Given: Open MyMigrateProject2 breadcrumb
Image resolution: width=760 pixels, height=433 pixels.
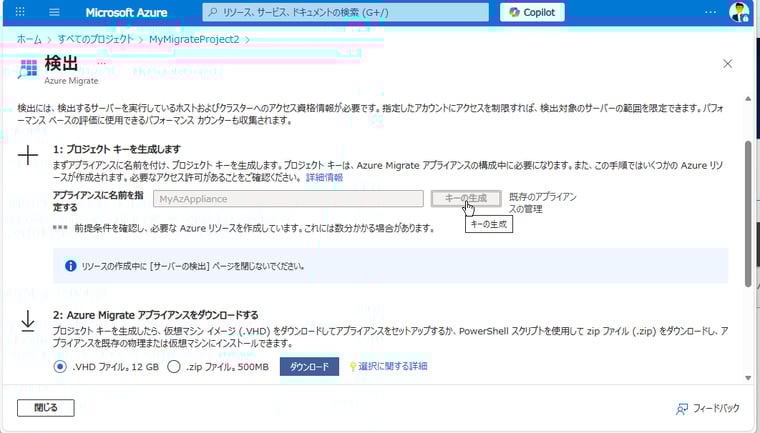Looking at the screenshot, I should (x=194, y=39).
